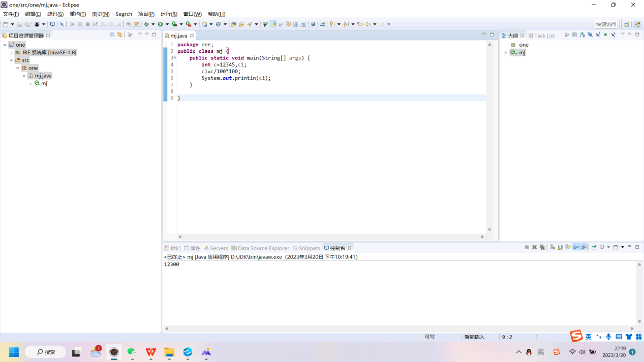
Task: Open the 运行(R) menu
Action: click(x=169, y=14)
